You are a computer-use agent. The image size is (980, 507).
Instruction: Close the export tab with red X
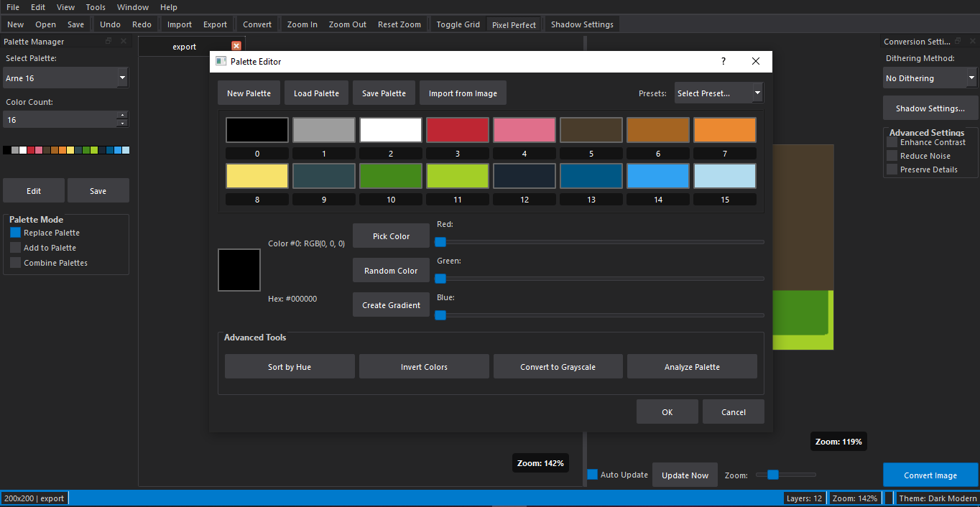point(236,46)
